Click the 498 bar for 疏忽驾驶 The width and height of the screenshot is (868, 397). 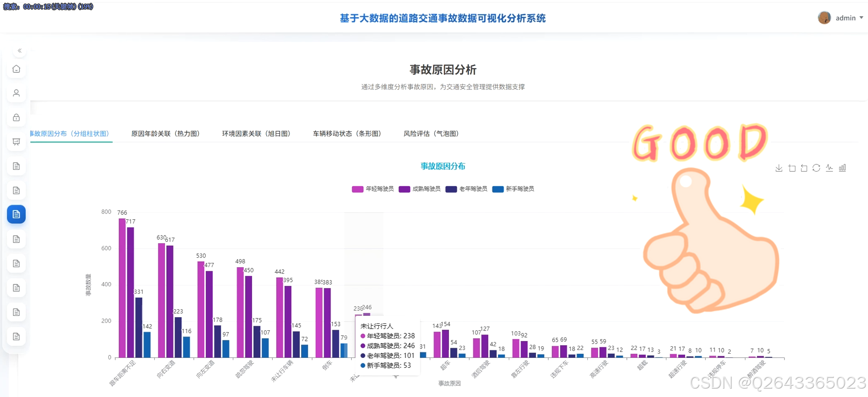pyautogui.click(x=240, y=312)
